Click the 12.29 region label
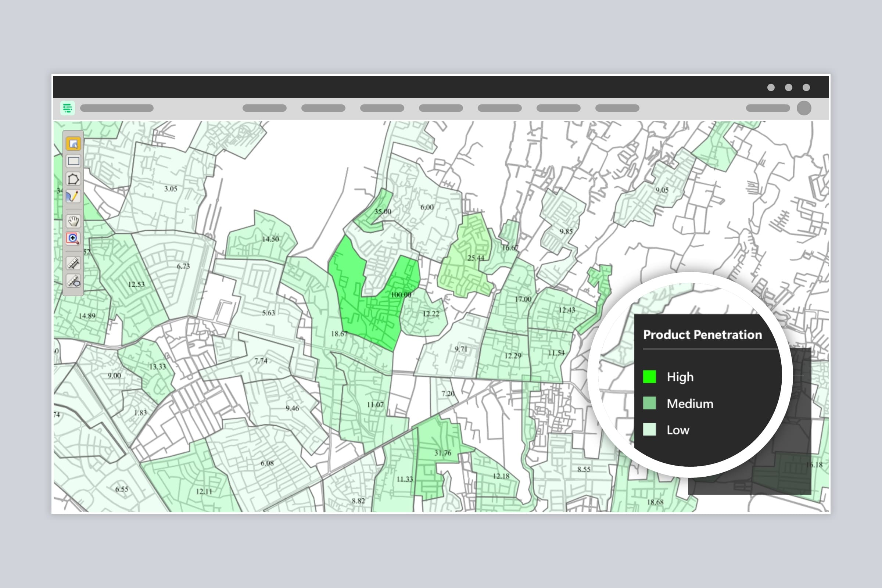 tap(513, 355)
